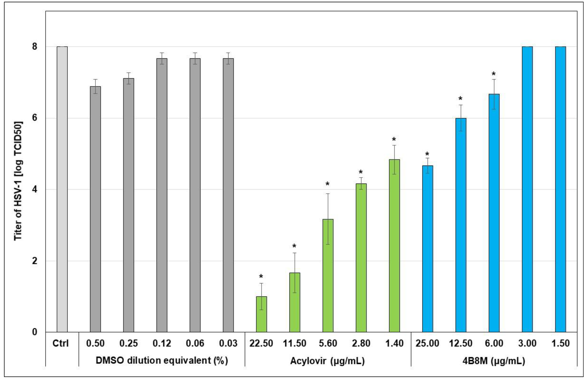Click the Acyclovir 2.80 green bar
Image resolution: width=588 pixels, height=381 pixels.
[x=361, y=258]
